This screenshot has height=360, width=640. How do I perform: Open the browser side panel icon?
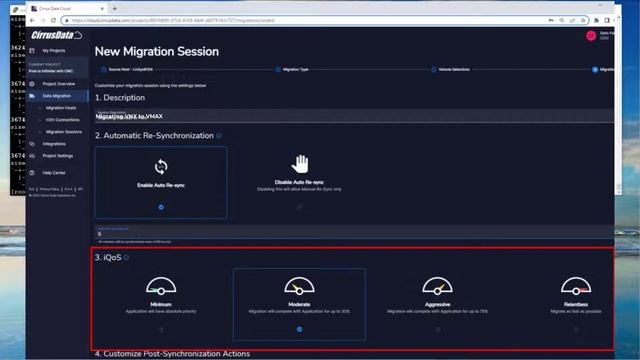[607, 20]
